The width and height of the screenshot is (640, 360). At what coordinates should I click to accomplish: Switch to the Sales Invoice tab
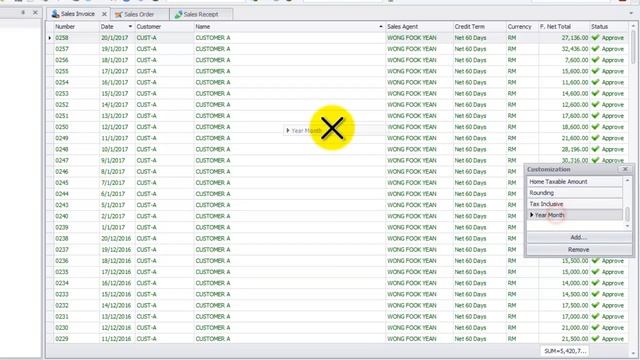[x=78, y=14]
